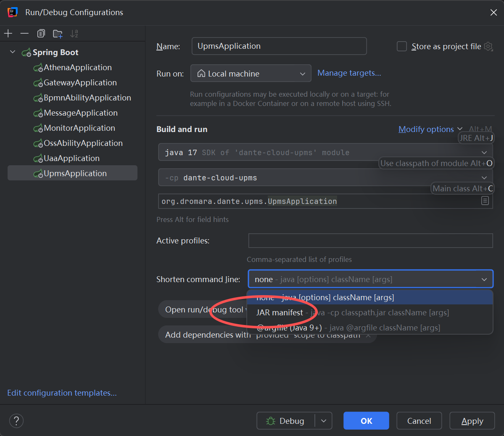Expand the java 17 SDK dropdown
The image size is (504, 436).
coord(484,153)
